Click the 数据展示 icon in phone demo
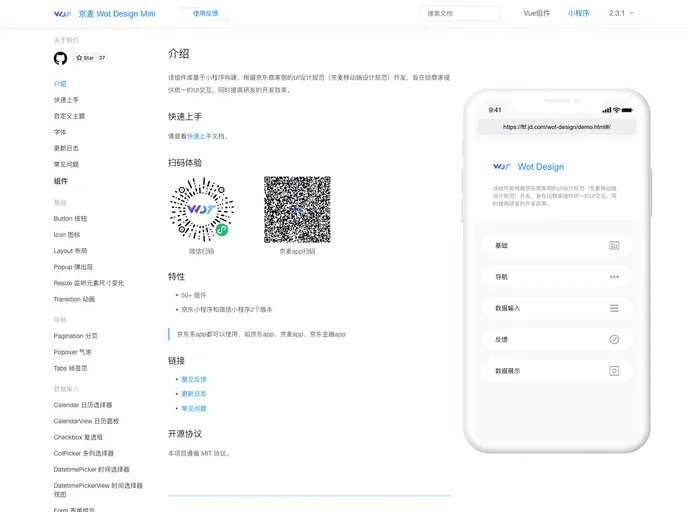 point(614,371)
